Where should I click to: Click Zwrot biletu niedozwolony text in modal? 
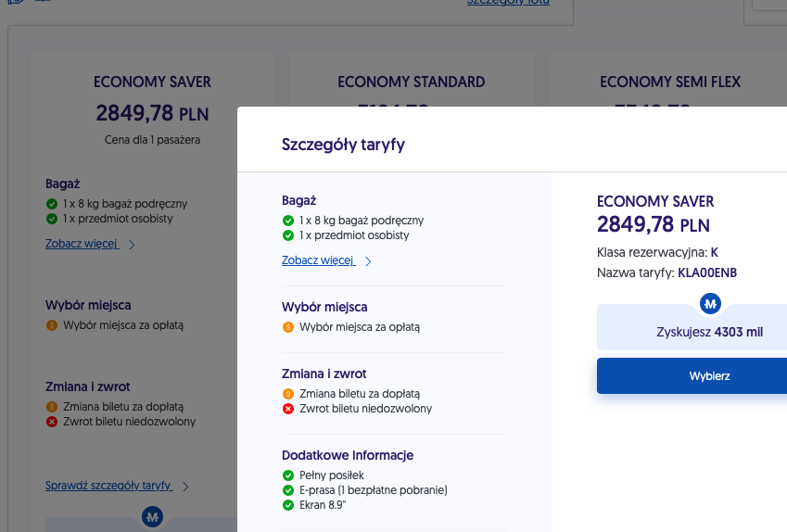point(366,409)
